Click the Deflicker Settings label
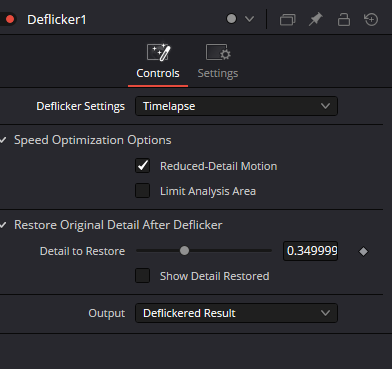The height and width of the screenshot is (369, 392). click(x=80, y=106)
